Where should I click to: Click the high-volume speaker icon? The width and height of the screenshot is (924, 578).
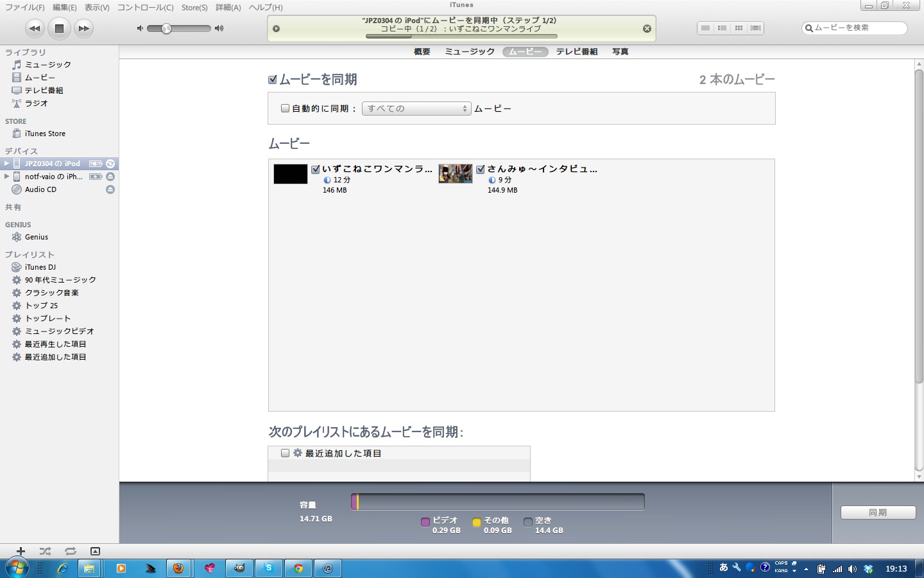219,28
